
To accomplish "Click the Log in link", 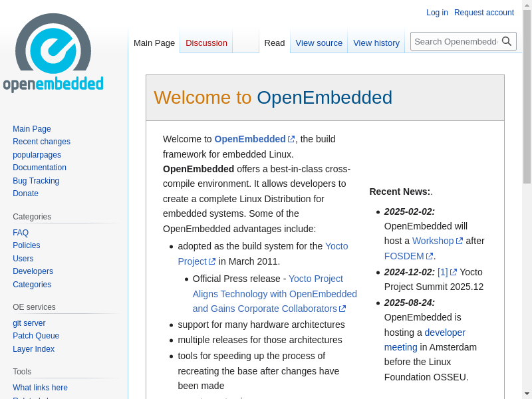I will point(437,13).
